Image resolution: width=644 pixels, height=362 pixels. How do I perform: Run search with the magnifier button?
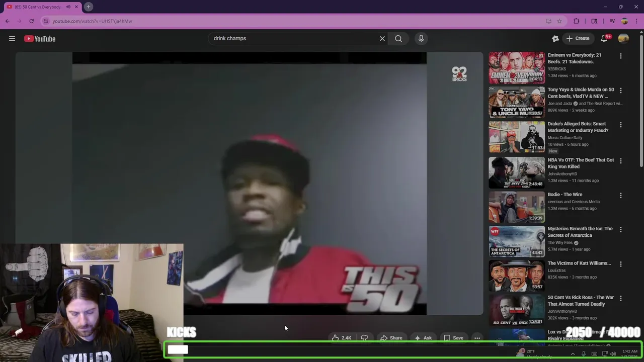(x=398, y=38)
